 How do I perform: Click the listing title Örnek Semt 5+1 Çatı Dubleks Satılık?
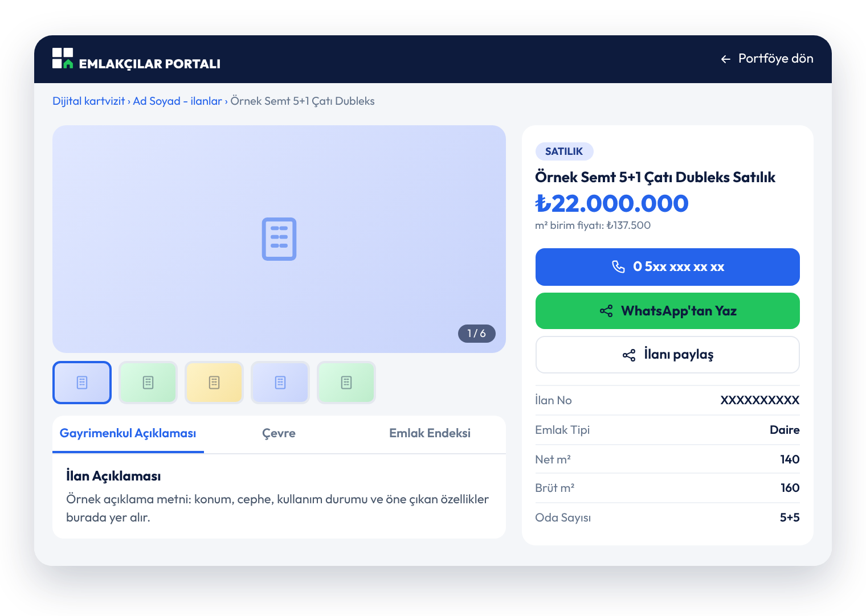(655, 178)
